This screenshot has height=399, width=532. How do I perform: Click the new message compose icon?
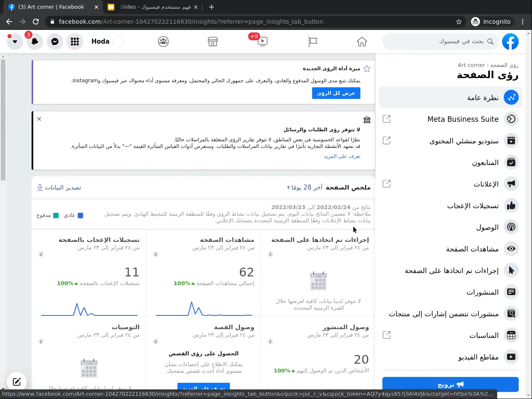(x=17, y=382)
